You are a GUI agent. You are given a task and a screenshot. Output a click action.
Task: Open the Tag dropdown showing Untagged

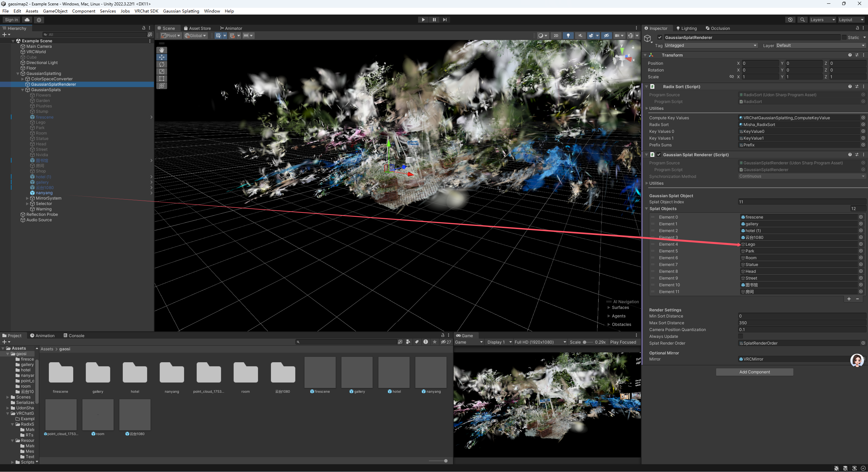pyautogui.click(x=711, y=45)
